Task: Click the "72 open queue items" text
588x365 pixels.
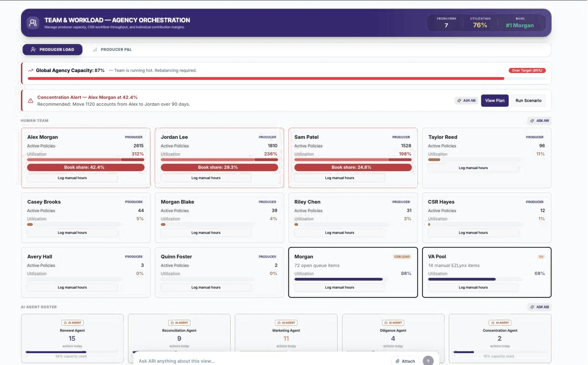Action: (317, 266)
